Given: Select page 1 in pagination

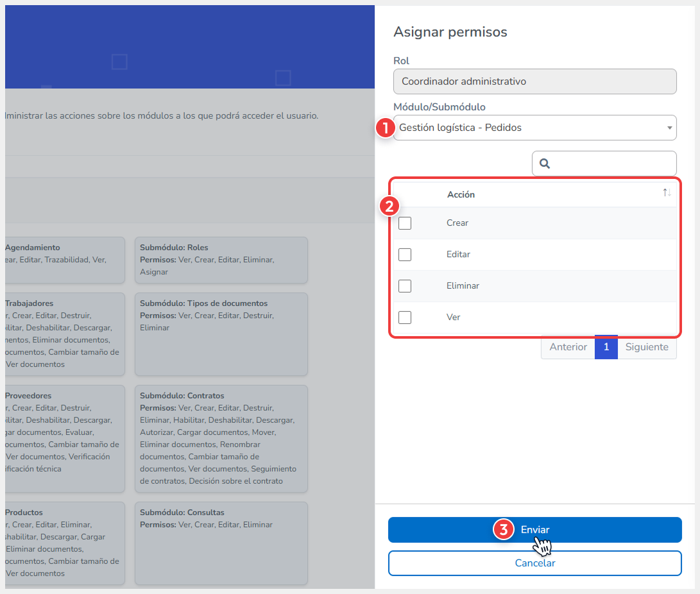Looking at the screenshot, I should click(x=606, y=347).
